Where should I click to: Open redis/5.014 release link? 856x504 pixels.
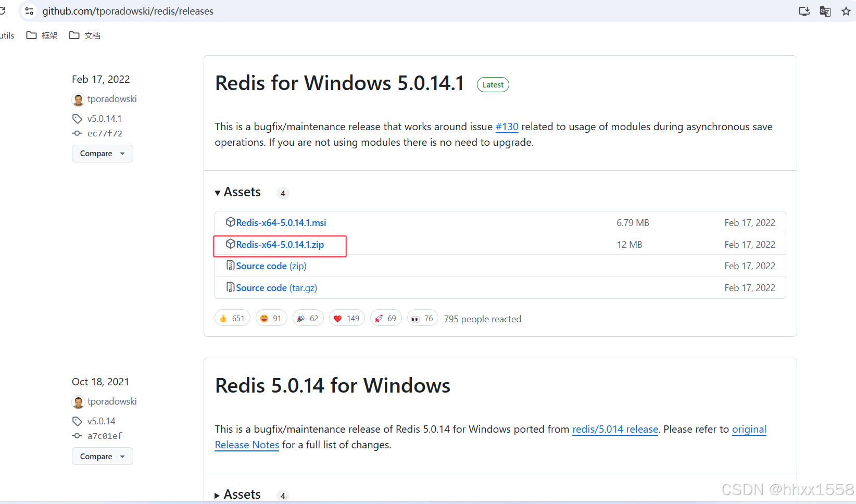click(615, 429)
